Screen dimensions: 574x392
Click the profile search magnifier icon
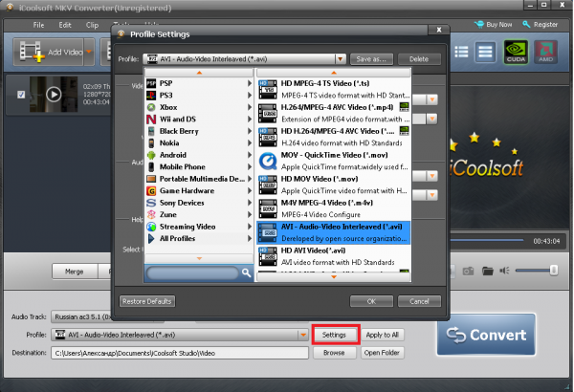[x=246, y=272]
